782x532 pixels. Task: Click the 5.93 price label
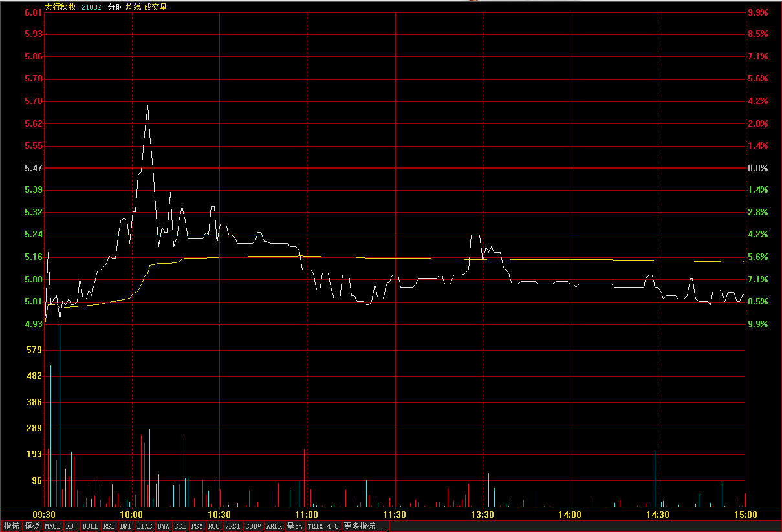[34, 34]
